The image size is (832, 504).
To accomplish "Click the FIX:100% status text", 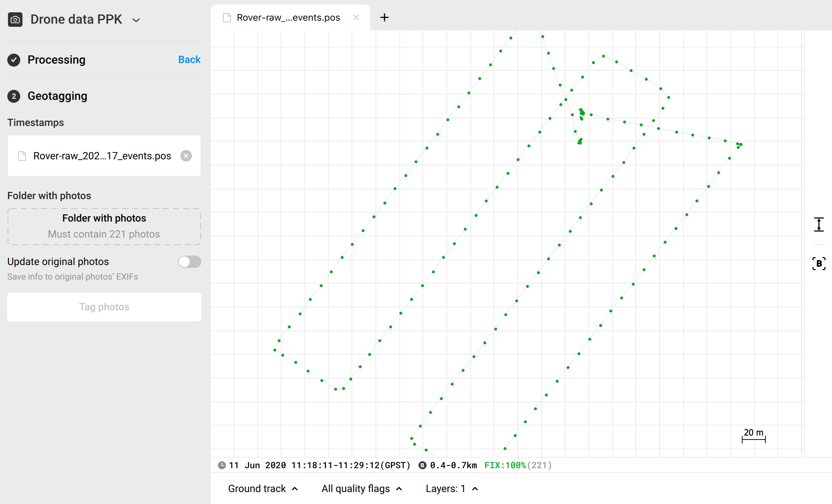I will (x=505, y=465).
